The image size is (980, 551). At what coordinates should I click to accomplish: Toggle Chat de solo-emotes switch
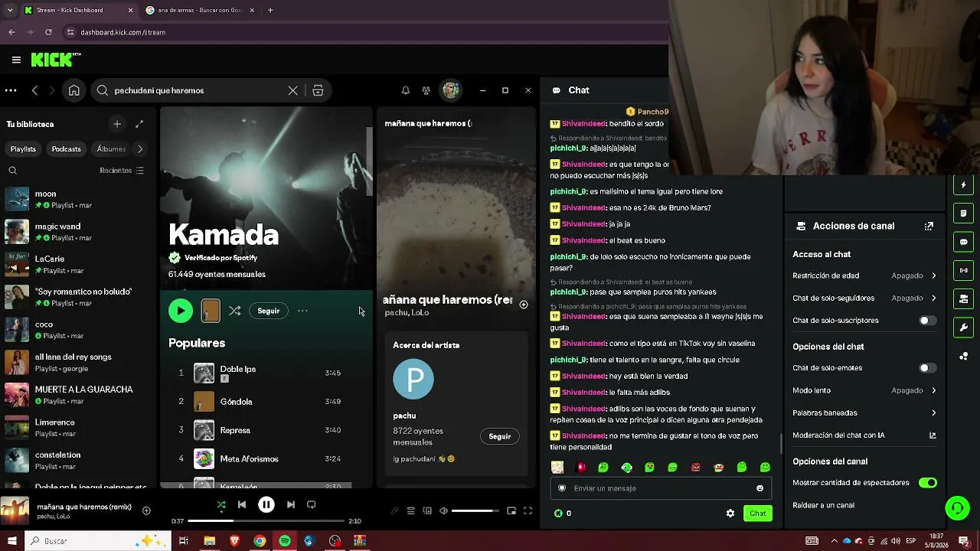[x=927, y=368]
